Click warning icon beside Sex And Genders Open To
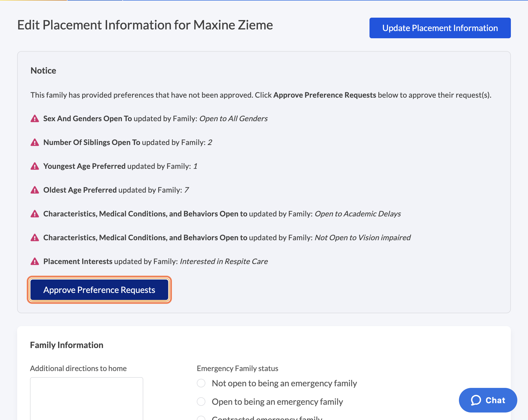The image size is (528, 420). pyautogui.click(x=35, y=119)
